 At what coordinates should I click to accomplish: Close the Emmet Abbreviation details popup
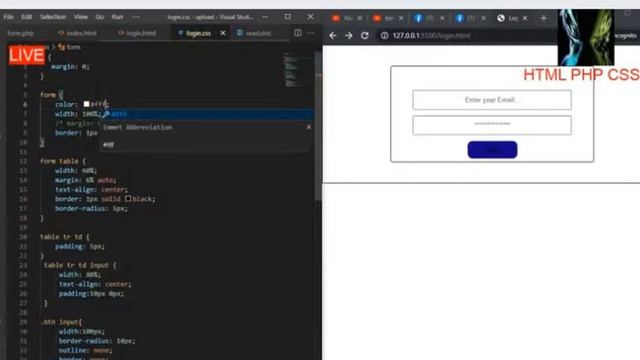click(309, 127)
